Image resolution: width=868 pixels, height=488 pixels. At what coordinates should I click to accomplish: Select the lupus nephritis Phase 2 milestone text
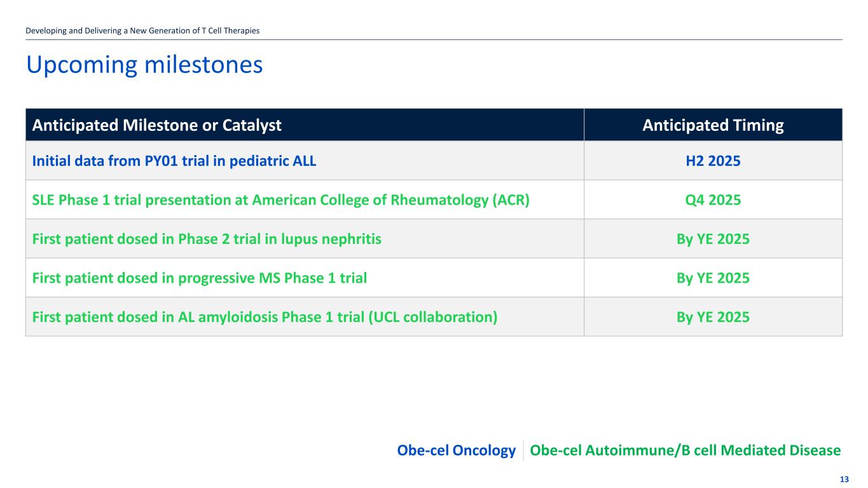click(x=207, y=240)
